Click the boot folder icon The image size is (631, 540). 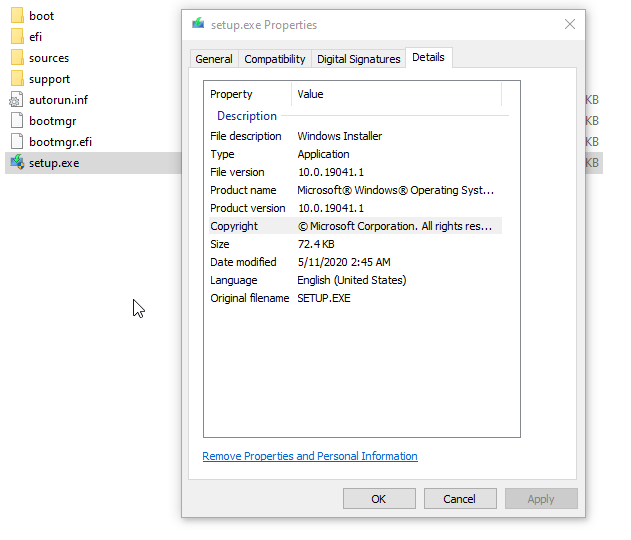(17, 15)
